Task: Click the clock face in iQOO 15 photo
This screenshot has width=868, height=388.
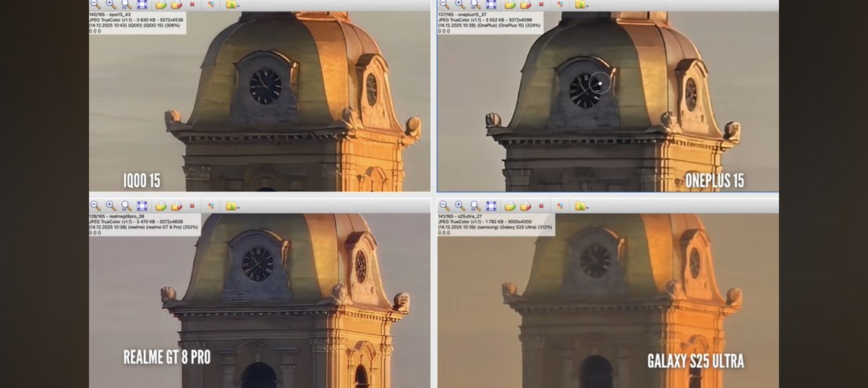Action: (265, 86)
